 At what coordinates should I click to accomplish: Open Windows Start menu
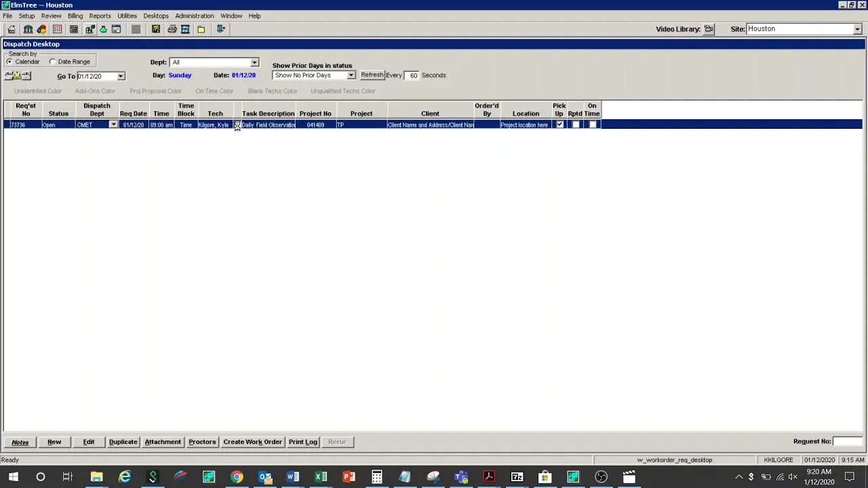[13, 477]
